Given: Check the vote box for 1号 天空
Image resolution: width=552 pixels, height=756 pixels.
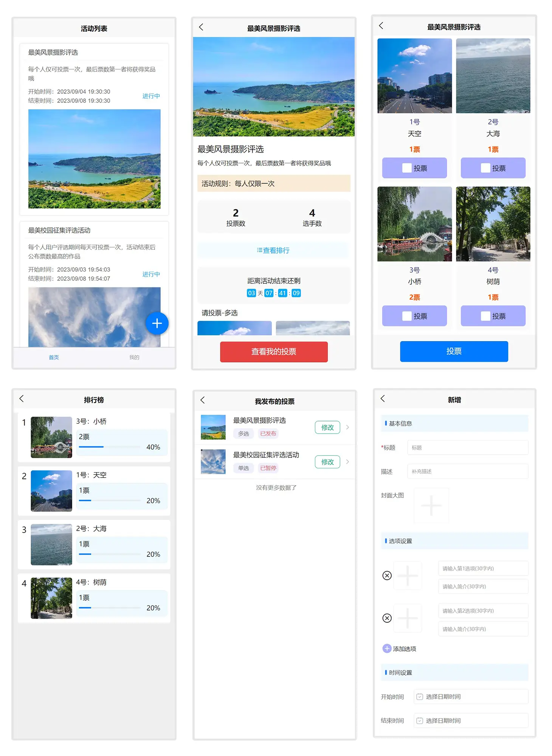Looking at the screenshot, I should 407,168.
